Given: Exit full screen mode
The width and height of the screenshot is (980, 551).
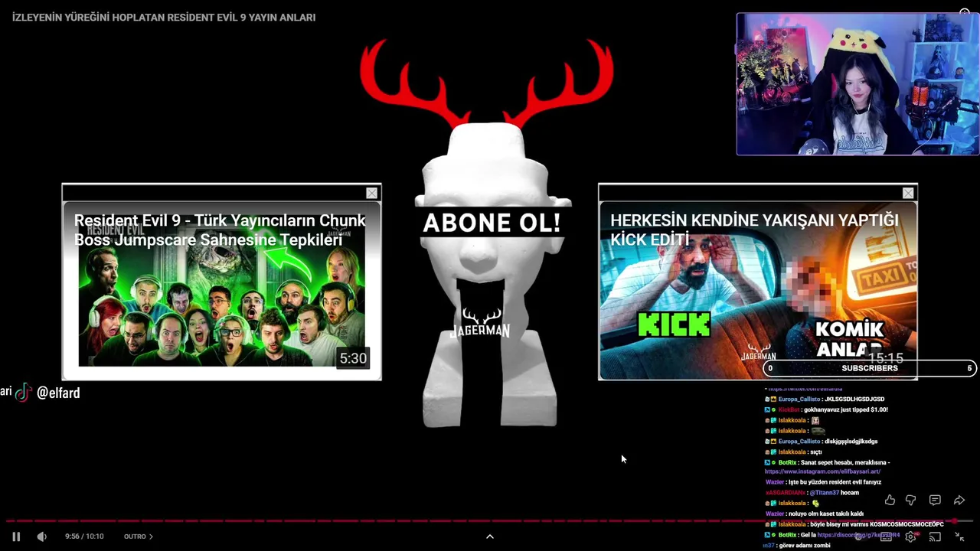Looking at the screenshot, I should pos(959,536).
